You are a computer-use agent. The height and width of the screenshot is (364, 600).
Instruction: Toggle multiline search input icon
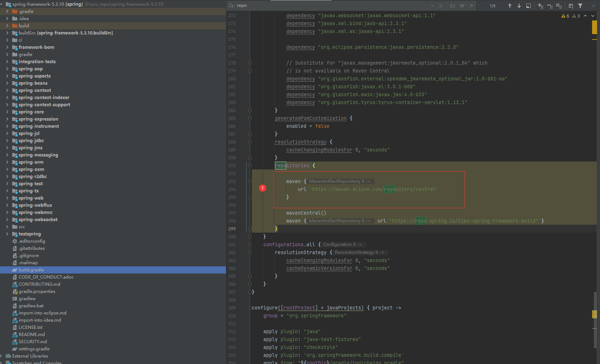pos(571,6)
